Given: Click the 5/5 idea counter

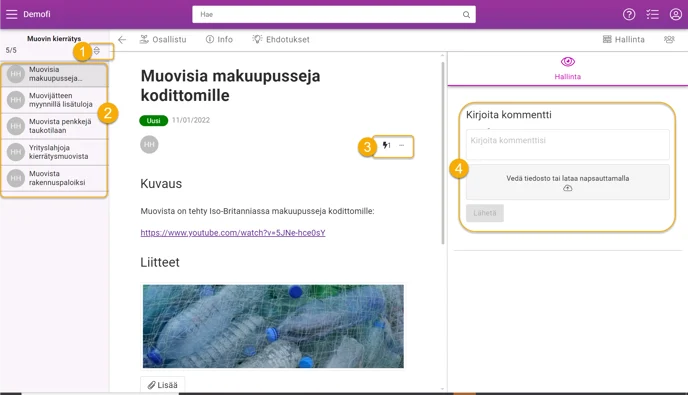Looking at the screenshot, I should (11, 50).
